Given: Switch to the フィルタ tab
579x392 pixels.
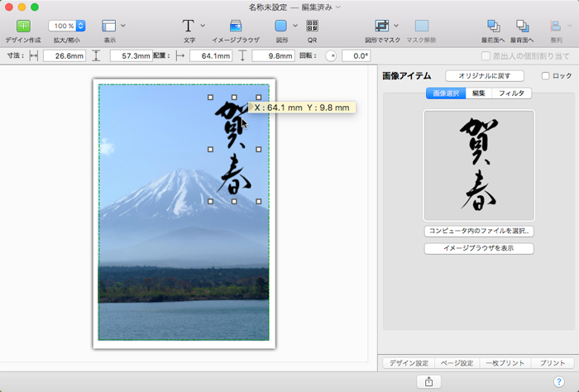Looking at the screenshot, I should (511, 93).
